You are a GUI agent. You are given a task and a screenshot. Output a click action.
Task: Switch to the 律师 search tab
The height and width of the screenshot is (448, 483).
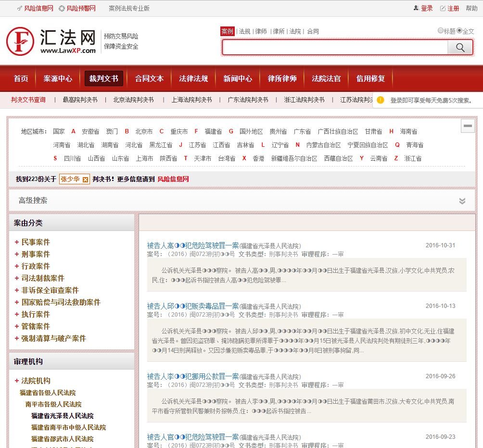[261, 31]
